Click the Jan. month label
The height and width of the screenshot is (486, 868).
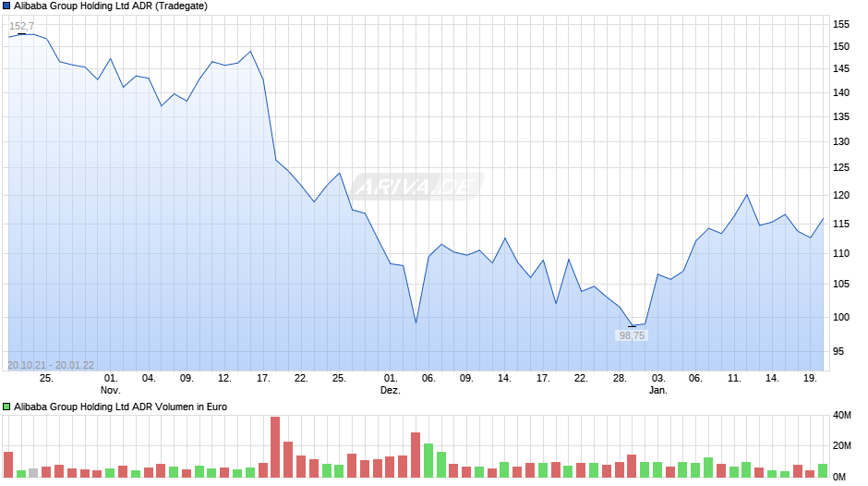pyautogui.click(x=658, y=390)
